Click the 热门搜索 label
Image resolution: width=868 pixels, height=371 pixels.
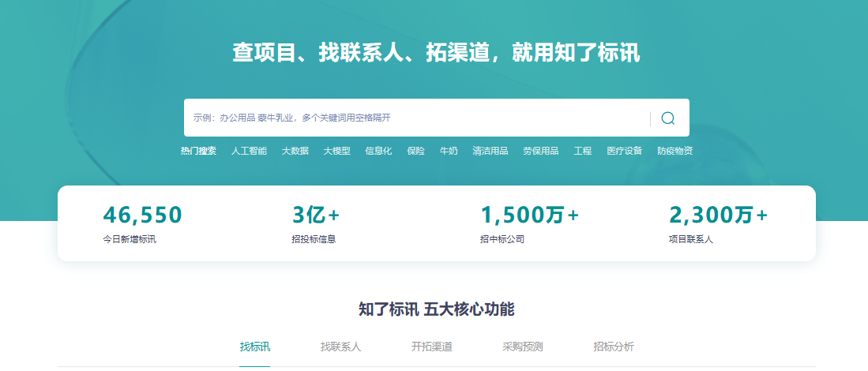pos(198,151)
